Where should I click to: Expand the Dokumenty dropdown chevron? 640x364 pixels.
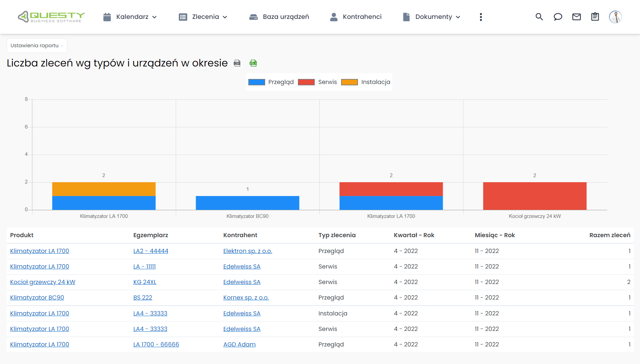point(458,17)
